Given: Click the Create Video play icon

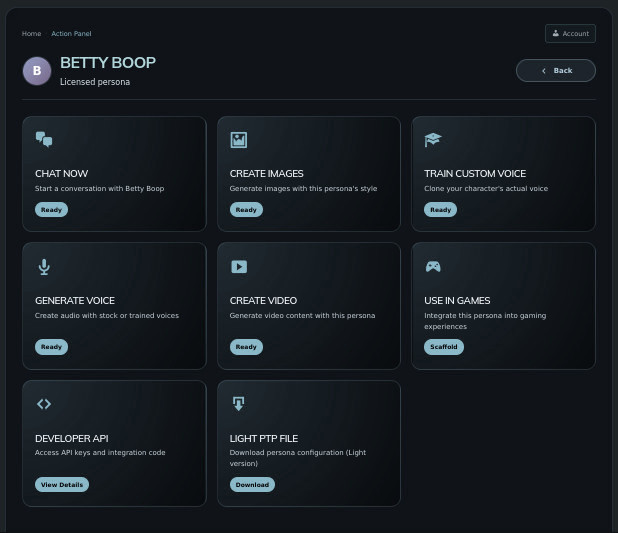Looking at the screenshot, I should click(x=238, y=267).
